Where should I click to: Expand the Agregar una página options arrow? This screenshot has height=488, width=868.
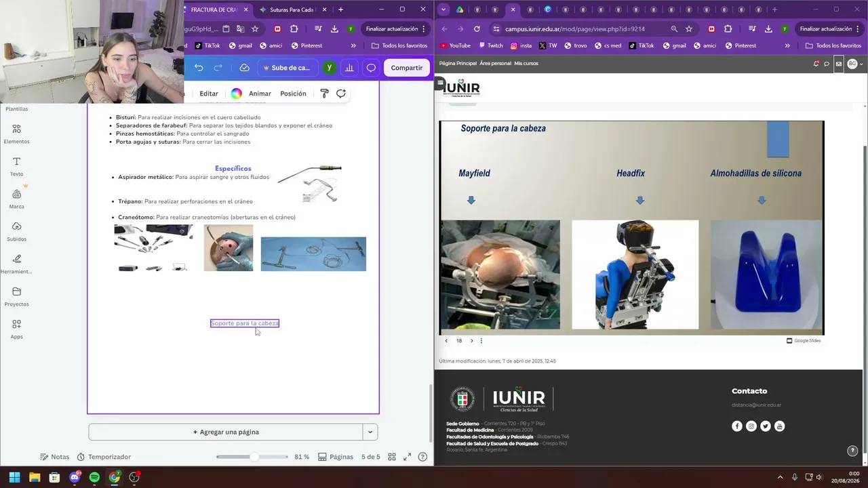tap(370, 432)
